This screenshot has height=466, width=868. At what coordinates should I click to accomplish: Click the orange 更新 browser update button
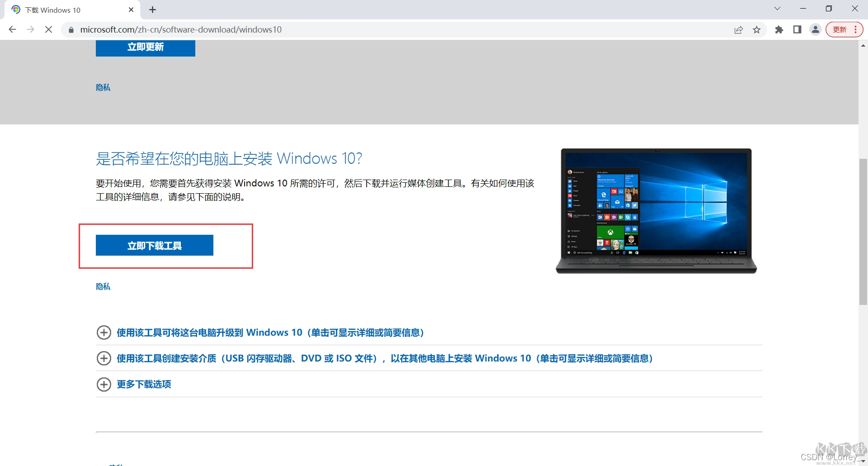[840, 29]
